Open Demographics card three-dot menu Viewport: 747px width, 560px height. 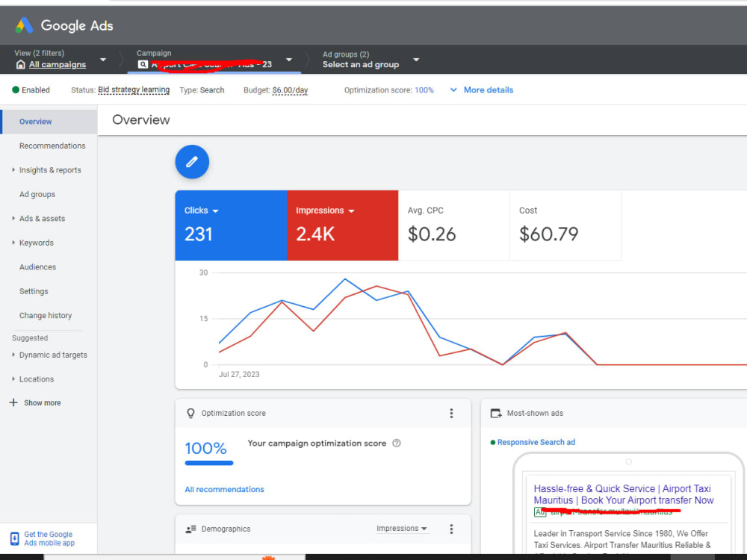pos(451,529)
